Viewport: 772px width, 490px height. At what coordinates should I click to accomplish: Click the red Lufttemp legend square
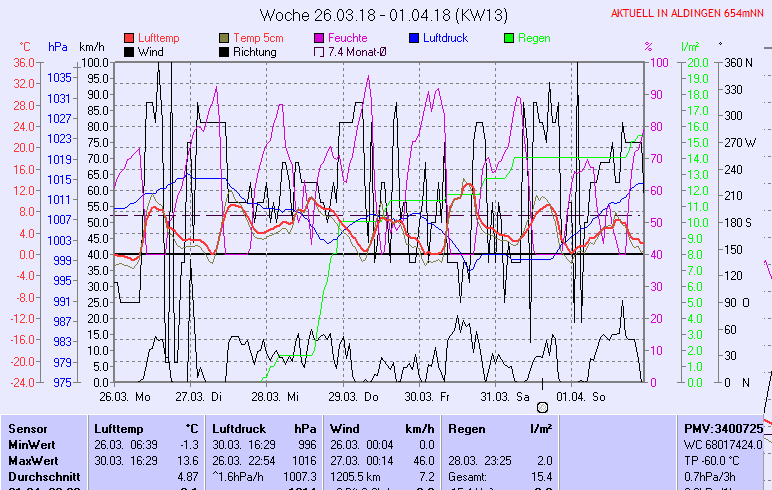(x=130, y=38)
